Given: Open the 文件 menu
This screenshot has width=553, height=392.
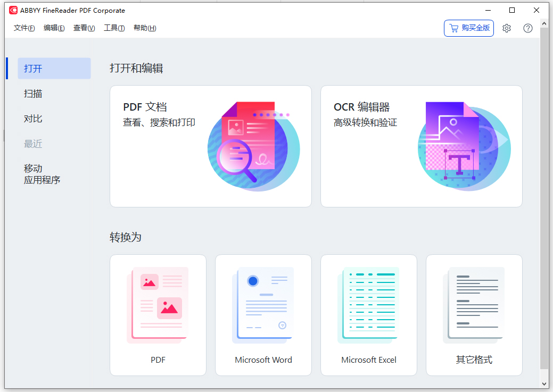Looking at the screenshot, I should 23,28.
